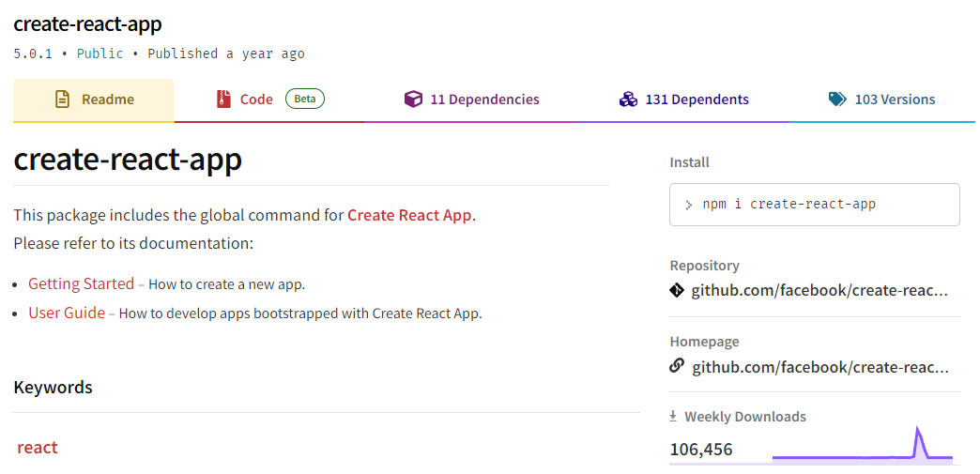Screen dimensions: 980x474
Task: Click the Dependencies cube icon
Action: 413,99
